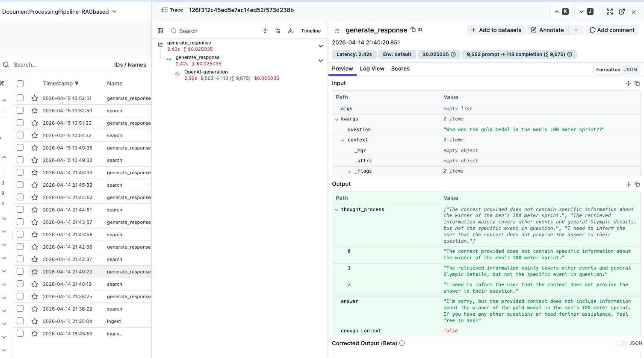
Task: Star the 21:25:04 ingest row
Action: coord(35,321)
